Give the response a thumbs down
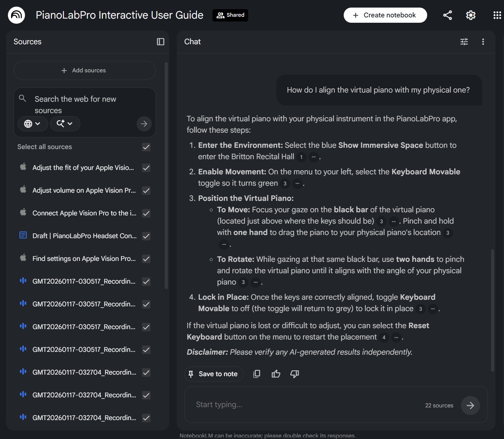The width and height of the screenshot is (504, 439). 294,374
